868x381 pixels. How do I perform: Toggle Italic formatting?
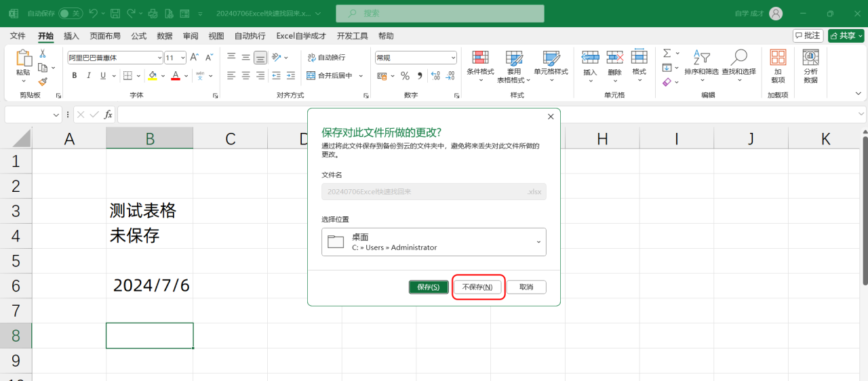(x=89, y=76)
